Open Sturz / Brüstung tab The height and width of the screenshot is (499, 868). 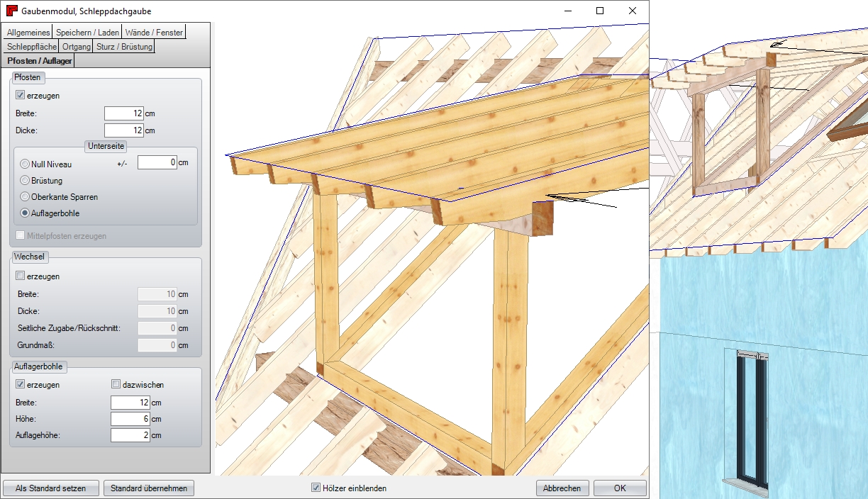pyautogui.click(x=124, y=47)
